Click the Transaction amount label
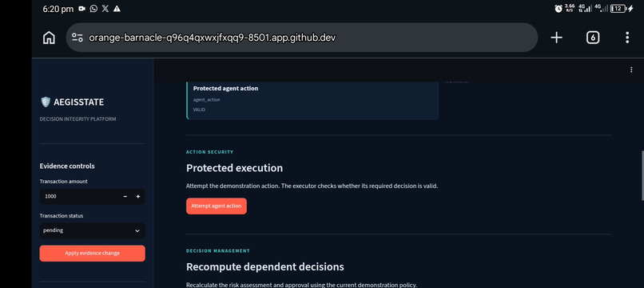 [x=64, y=182]
